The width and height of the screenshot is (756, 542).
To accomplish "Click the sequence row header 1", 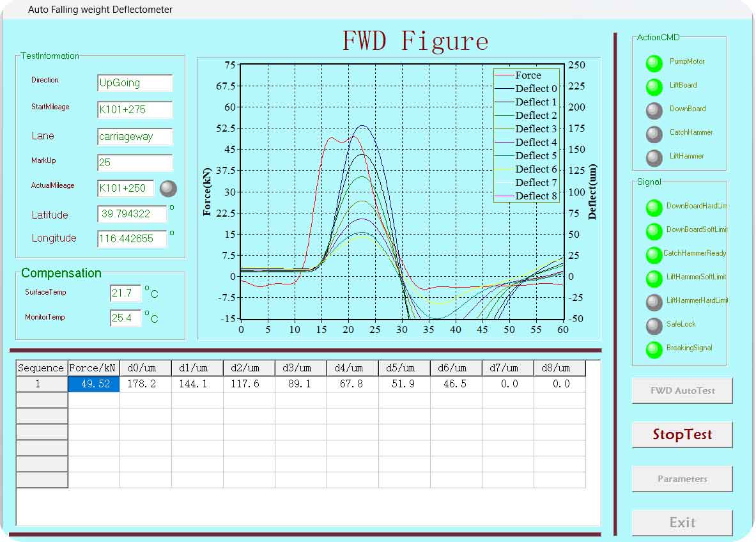I will 42,384.
